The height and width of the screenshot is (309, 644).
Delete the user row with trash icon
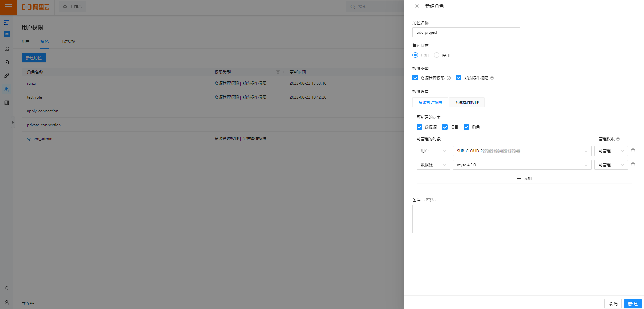(633, 151)
